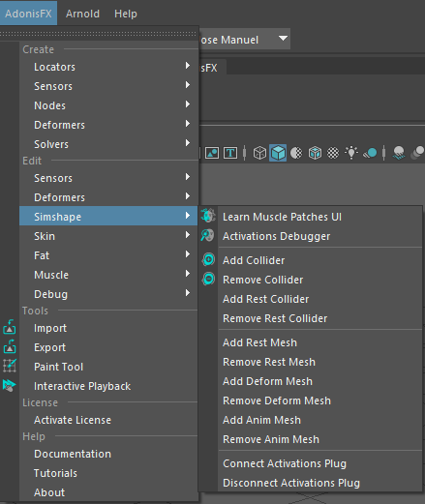The width and height of the screenshot is (425, 504).
Task: Click the Add Collider icon
Action: click(208, 259)
